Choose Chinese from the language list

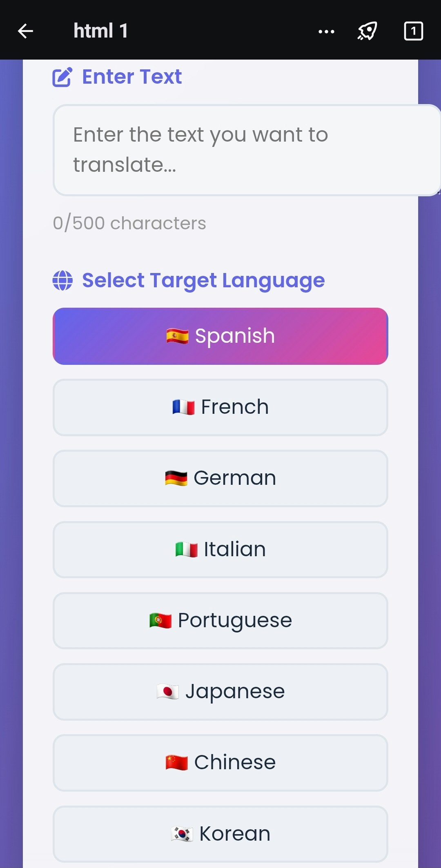[220, 762]
